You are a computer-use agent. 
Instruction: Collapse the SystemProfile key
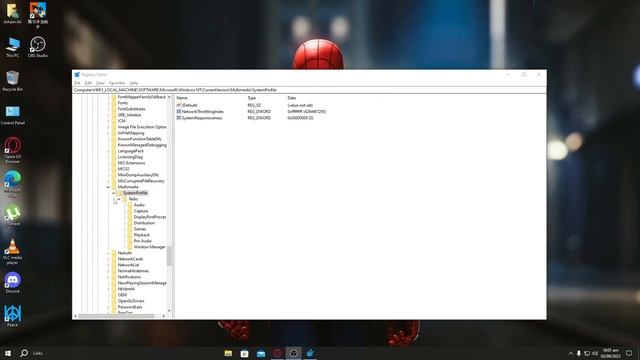113,193
